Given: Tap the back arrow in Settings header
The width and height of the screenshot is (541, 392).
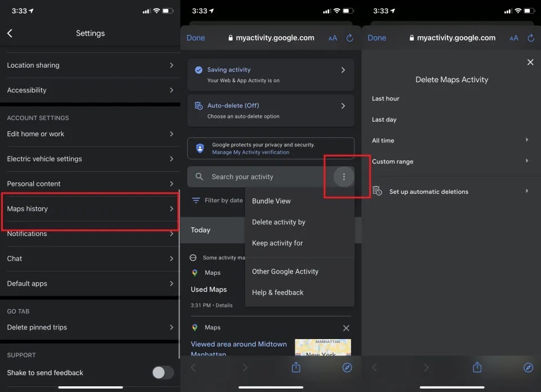Looking at the screenshot, I should pyautogui.click(x=10, y=34).
